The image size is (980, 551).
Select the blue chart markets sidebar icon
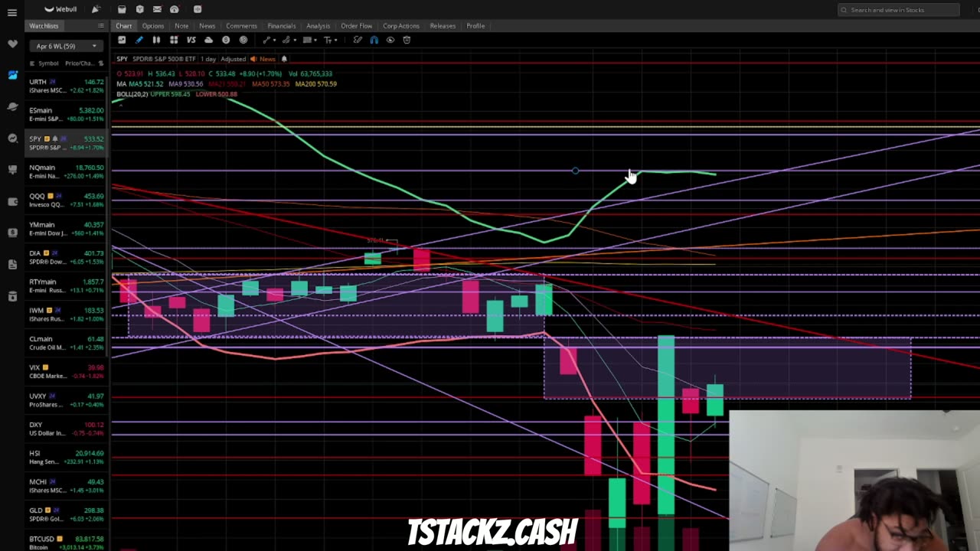pos(12,75)
